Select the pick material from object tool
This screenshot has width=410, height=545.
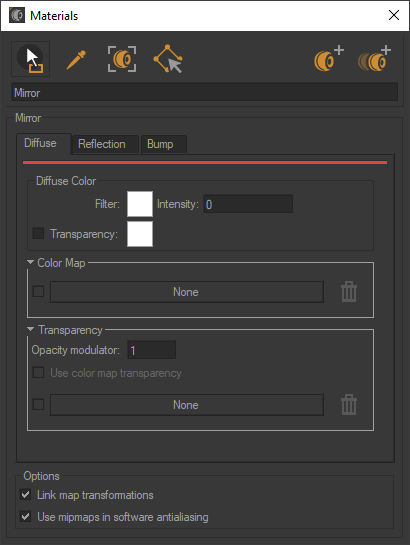click(x=31, y=59)
